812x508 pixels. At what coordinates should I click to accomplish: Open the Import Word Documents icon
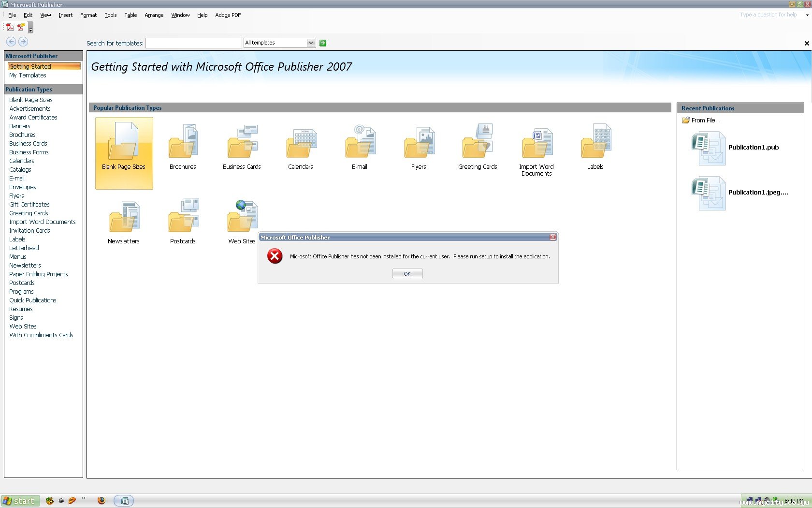(x=536, y=143)
